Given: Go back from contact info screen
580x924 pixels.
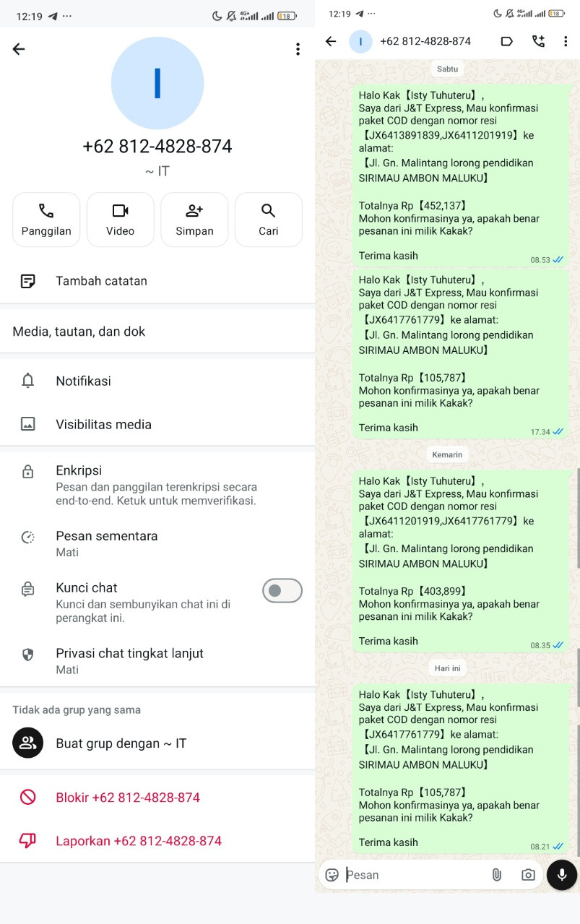Looking at the screenshot, I should (x=19, y=49).
